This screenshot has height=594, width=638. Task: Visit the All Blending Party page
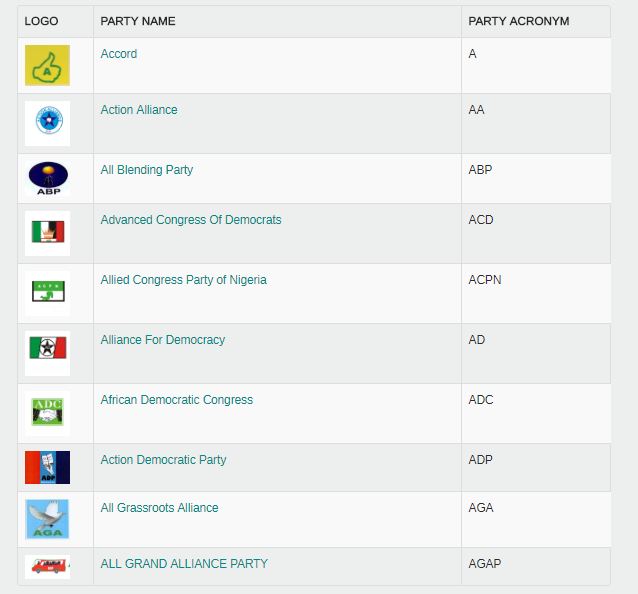[147, 170]
